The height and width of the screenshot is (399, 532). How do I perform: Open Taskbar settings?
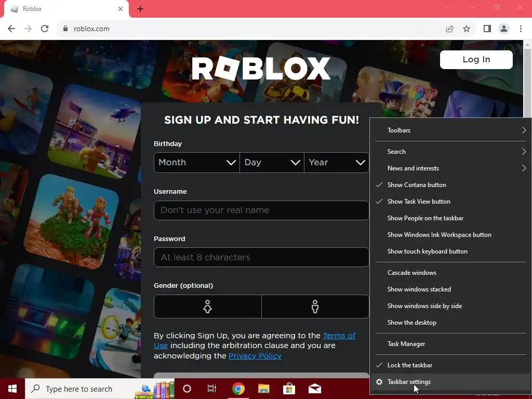450,382
